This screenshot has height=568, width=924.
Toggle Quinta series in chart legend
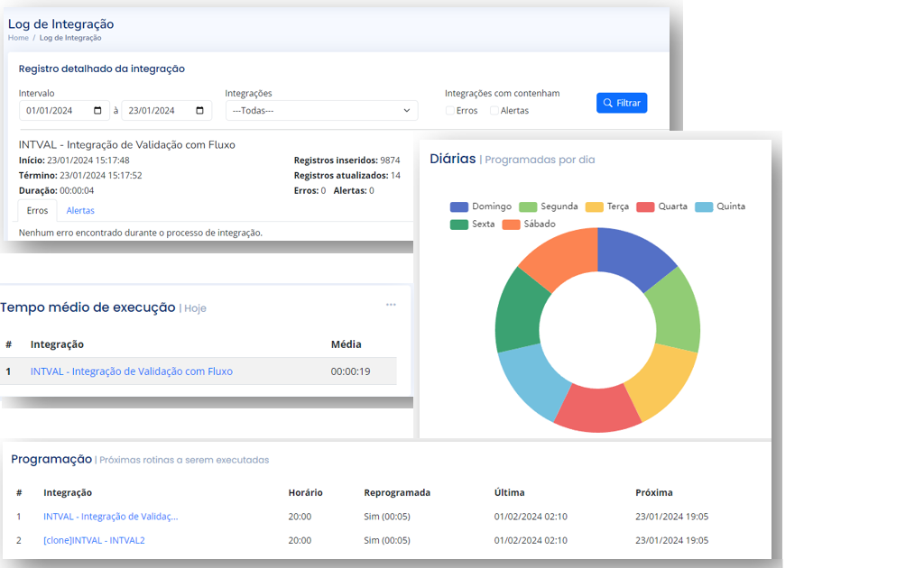tap(720, 206)
